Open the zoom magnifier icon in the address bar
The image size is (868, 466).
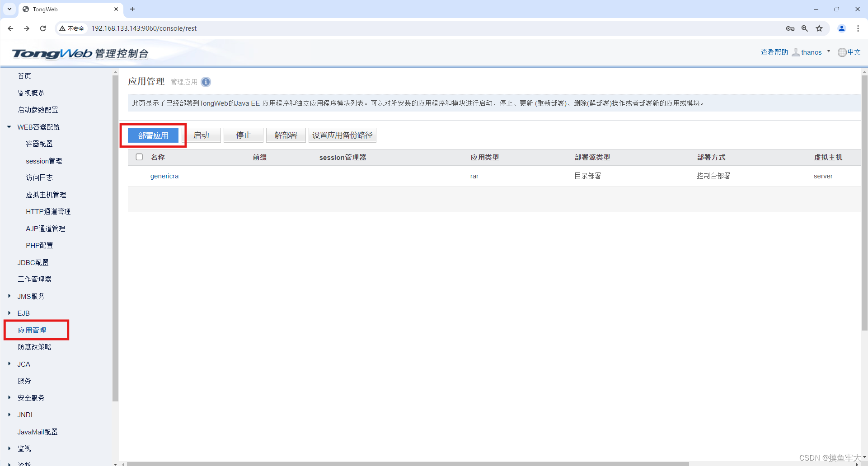pyautogui.click(x=805, y=28)
